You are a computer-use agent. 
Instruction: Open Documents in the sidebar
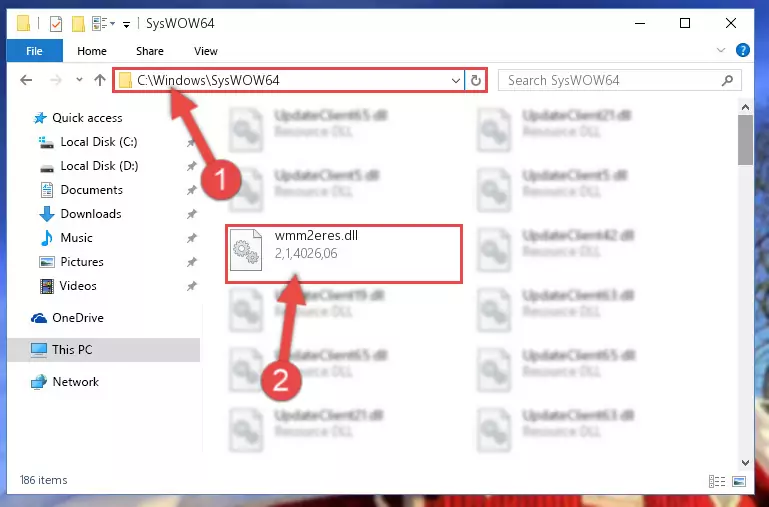click(91, 190)
